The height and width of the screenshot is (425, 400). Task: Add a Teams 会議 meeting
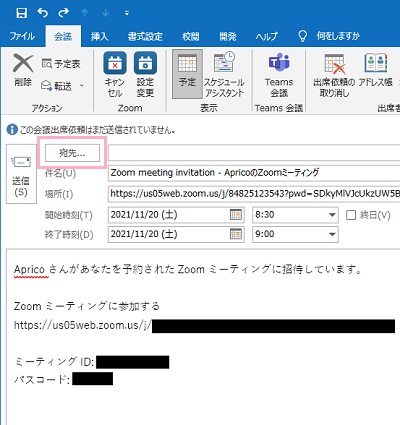pos(279,75)
